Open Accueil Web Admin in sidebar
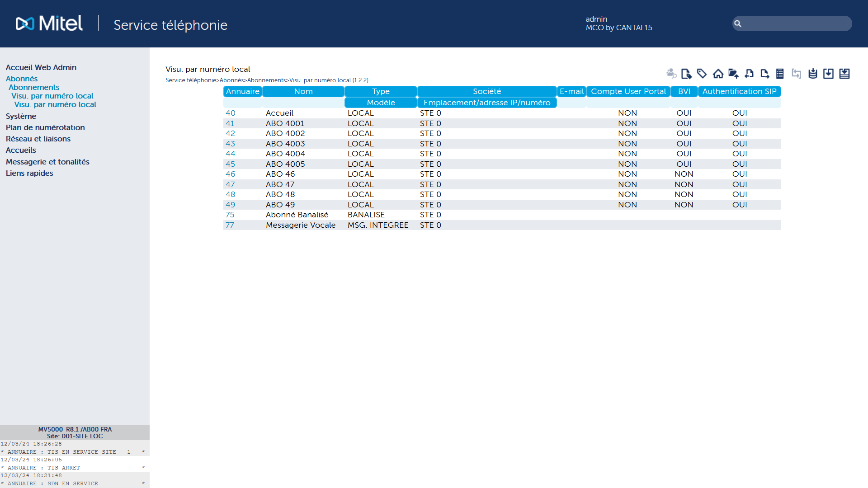The width and height of the screenshot is (868, 488). coord(41,67)
